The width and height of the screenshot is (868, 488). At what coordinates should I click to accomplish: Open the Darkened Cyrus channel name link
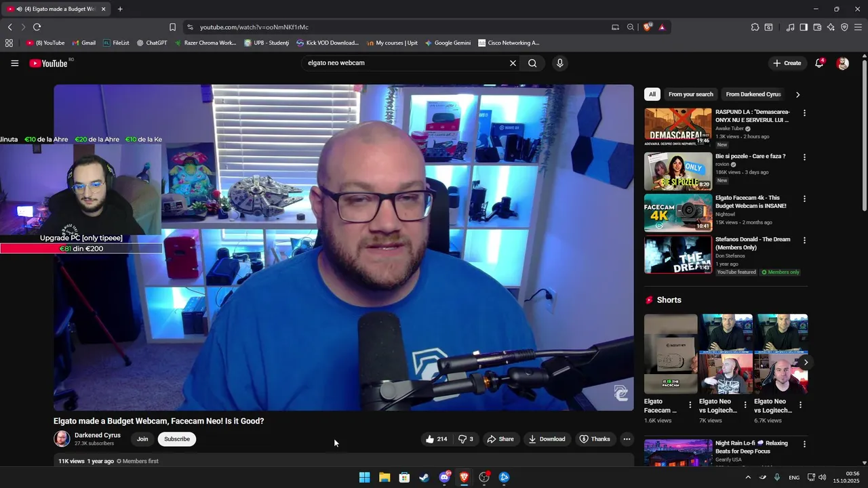coord(98,435)
